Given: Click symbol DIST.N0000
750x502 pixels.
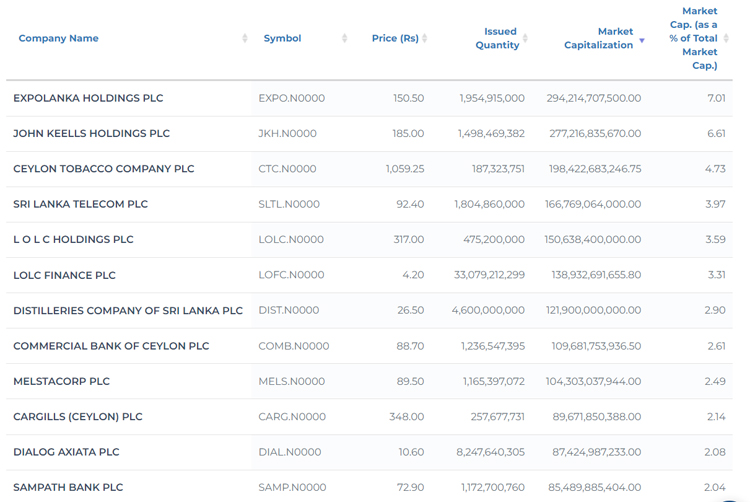Looking at the screenshot, I should click(x=288, y=310).
